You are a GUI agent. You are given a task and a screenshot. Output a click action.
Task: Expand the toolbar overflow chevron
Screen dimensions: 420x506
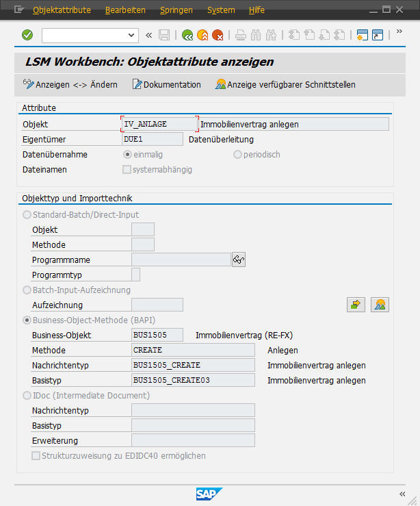399,31
